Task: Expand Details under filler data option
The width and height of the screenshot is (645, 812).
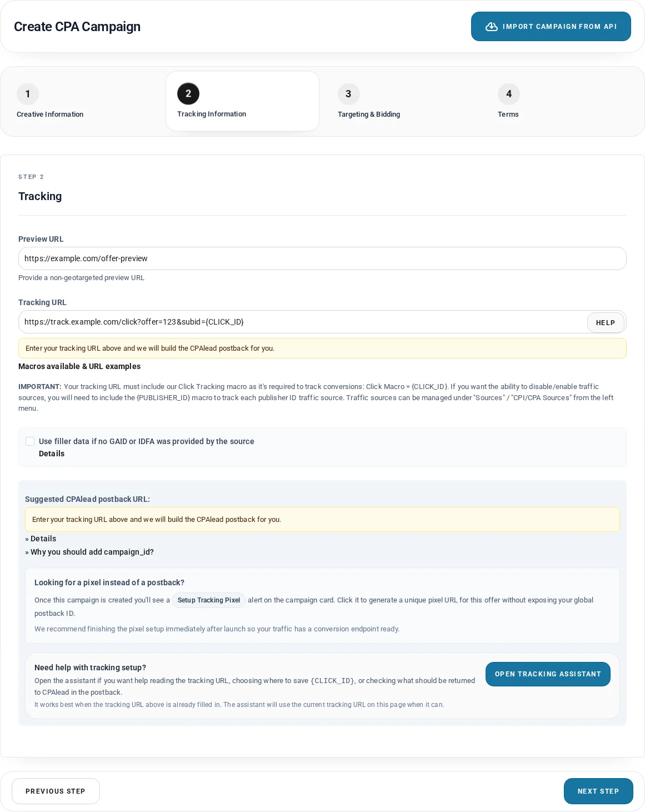Action: click(52, 454)
